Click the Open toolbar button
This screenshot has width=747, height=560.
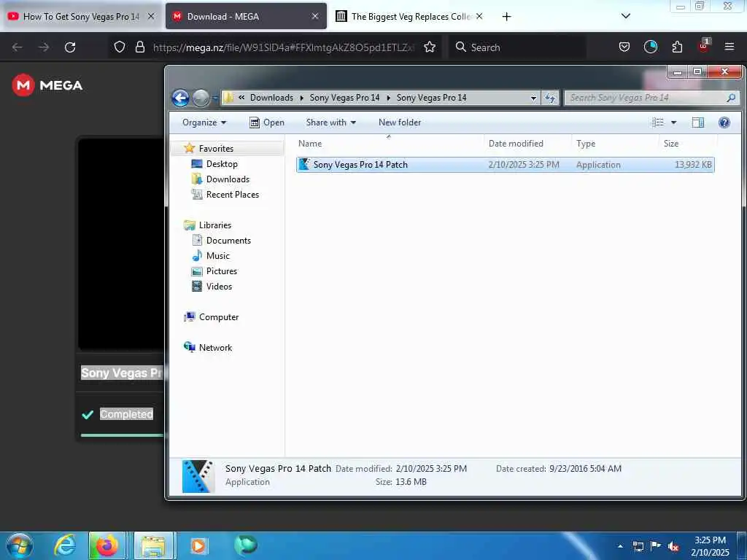pyautogui.click(x=267, y=122)
